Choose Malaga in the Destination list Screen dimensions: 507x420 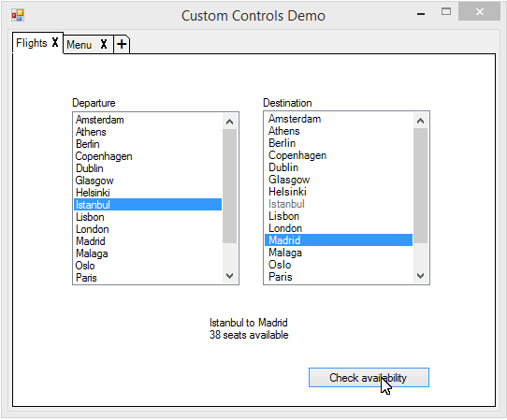339,253
